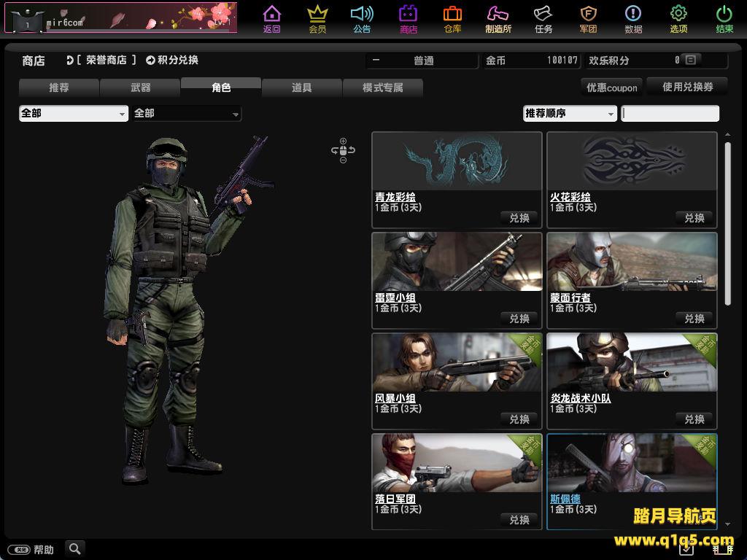Click the magnifier search icon at bottom
Screen dimensions: 747x560
pos(74,548)
